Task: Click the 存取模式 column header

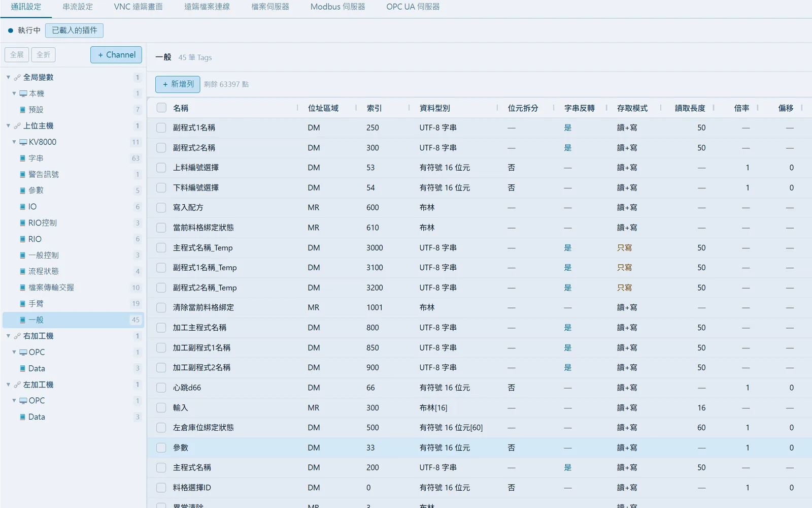Action: [x=632, y=108]
